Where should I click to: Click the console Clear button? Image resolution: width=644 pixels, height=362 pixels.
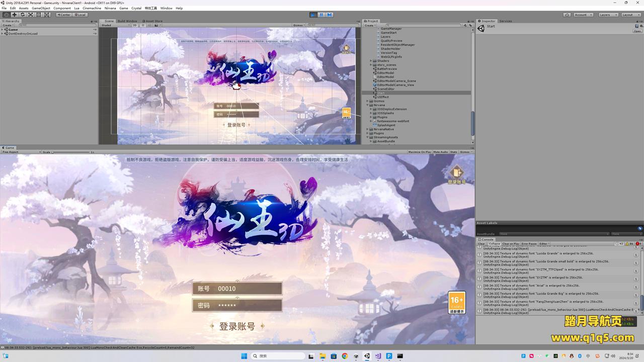pos(481,244)
